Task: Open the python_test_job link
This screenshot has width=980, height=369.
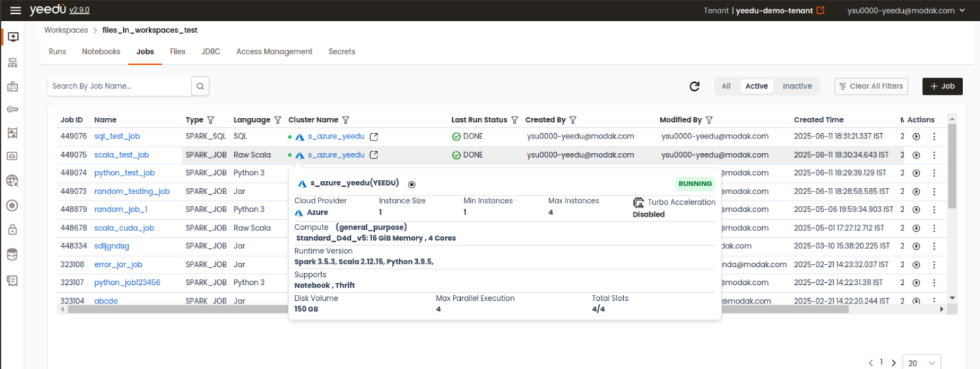Action: (124, 173)
